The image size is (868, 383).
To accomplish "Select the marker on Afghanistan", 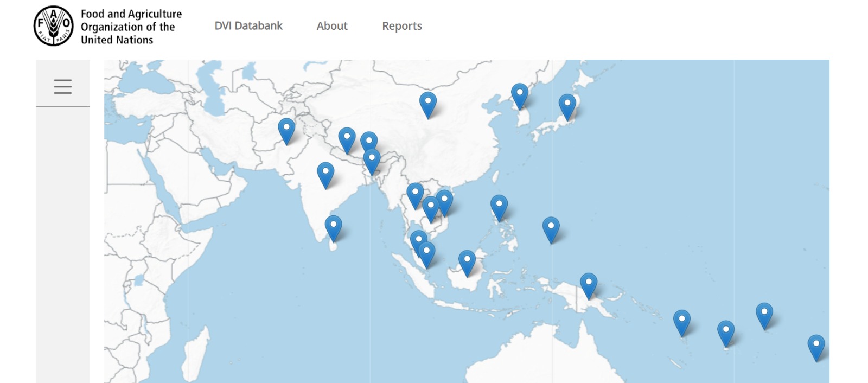I will 286,130.
